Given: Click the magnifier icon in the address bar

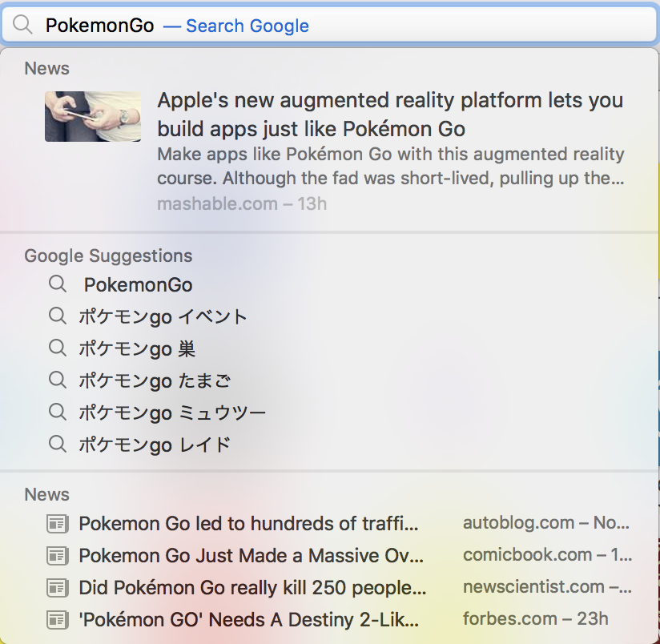Looking at the screenshot, I should (22, 26).
